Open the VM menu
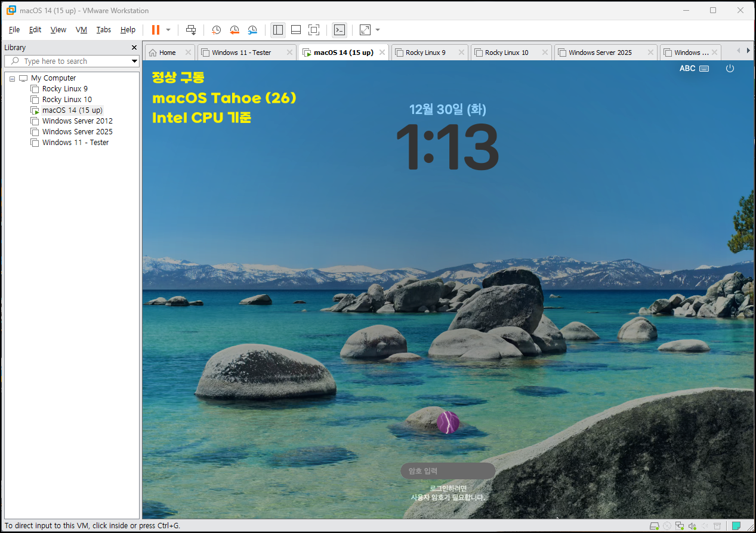 pyautogui.click(x=81, y=30)
